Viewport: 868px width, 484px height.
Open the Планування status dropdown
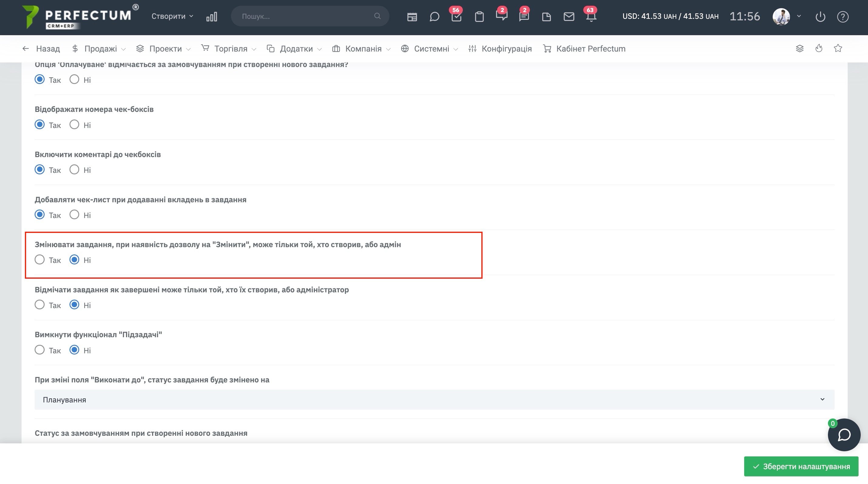tap(434, 400)
